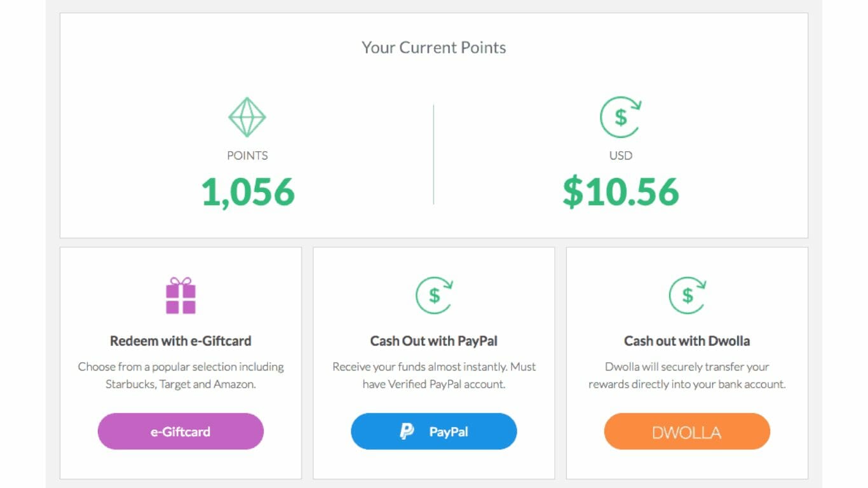Click the $10.56 USD balance
The image size is (868, 488).
621,192
